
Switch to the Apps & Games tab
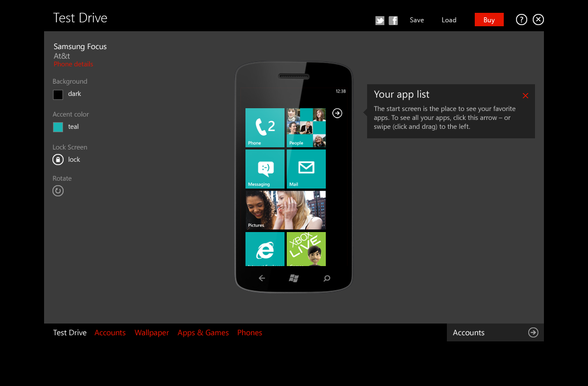[203, 333]
